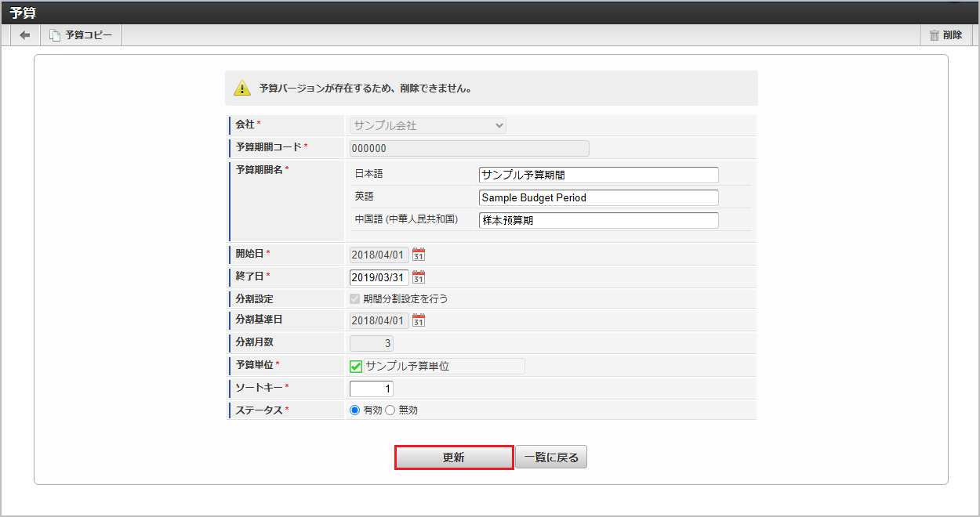
Task: Click the ソートキー input field
Action: [x=372, y=389]
